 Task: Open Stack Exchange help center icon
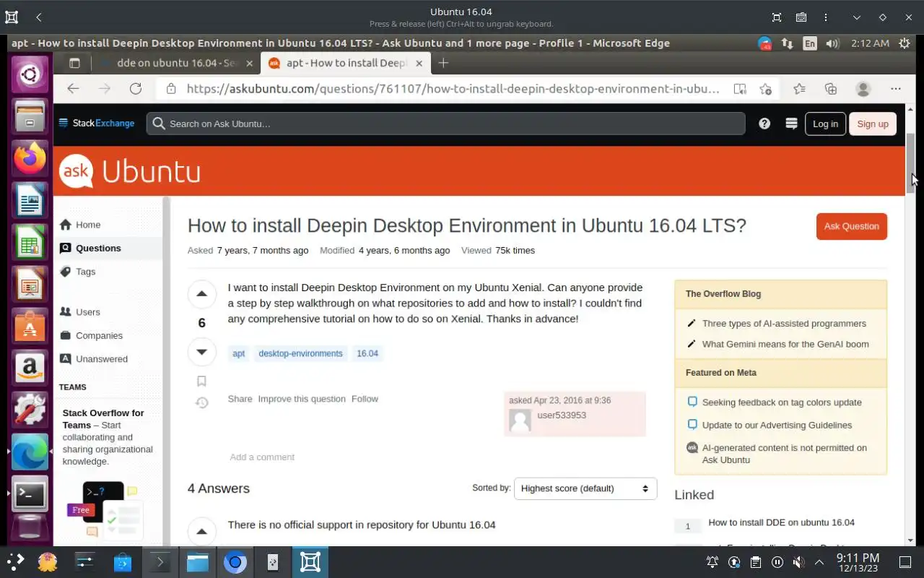point(764,124)
